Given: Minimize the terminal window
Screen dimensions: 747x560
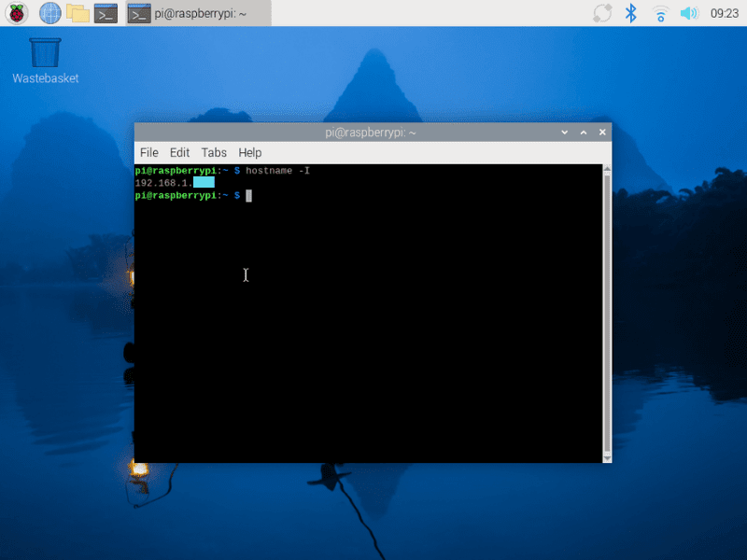Looking at the screenshot, I should pyautogui.click(x=564, y=132).
